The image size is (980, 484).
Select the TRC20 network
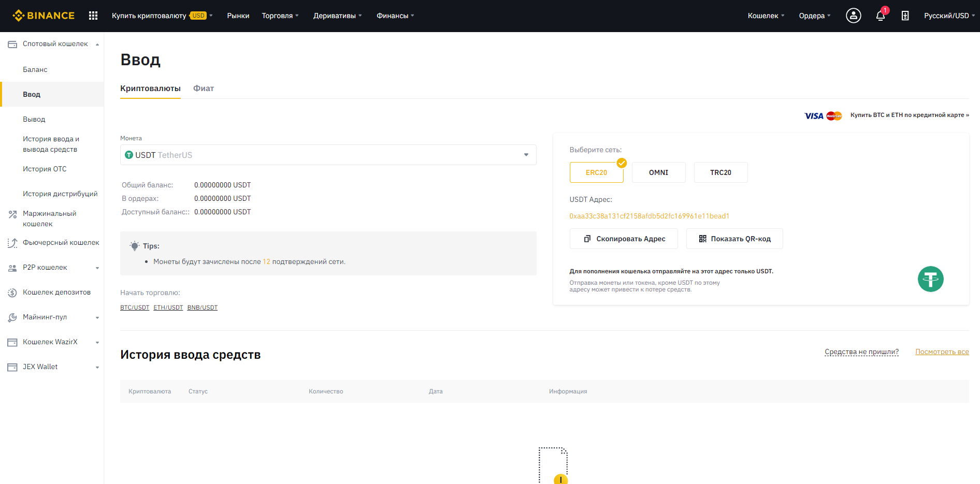(720, 172)
